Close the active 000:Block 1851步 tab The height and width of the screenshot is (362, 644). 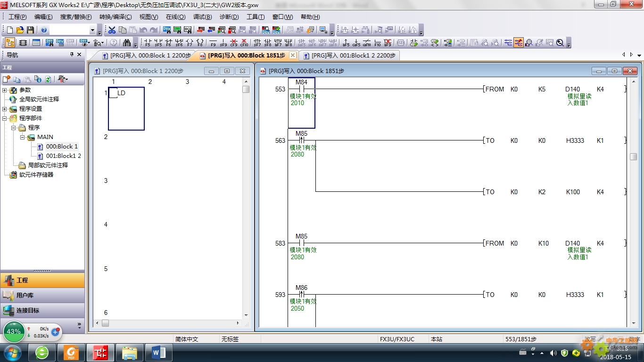coord(293,55)
